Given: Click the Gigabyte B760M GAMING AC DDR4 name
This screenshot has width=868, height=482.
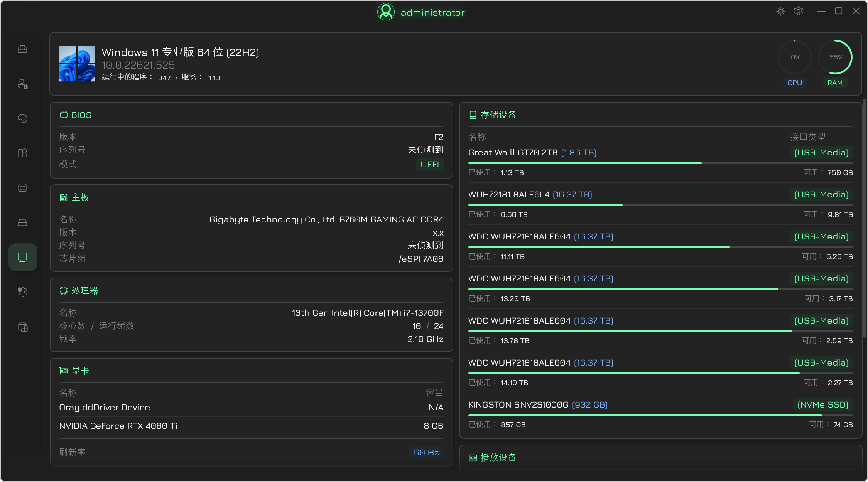Looking at the screenshot, I should 326,219.
